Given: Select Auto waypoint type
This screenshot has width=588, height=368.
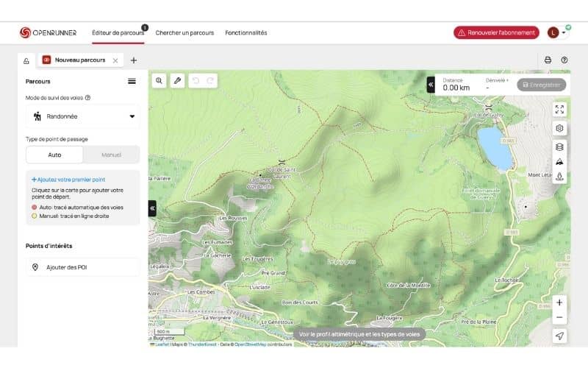Looking at the screenshot, I should tap(55, 155).
